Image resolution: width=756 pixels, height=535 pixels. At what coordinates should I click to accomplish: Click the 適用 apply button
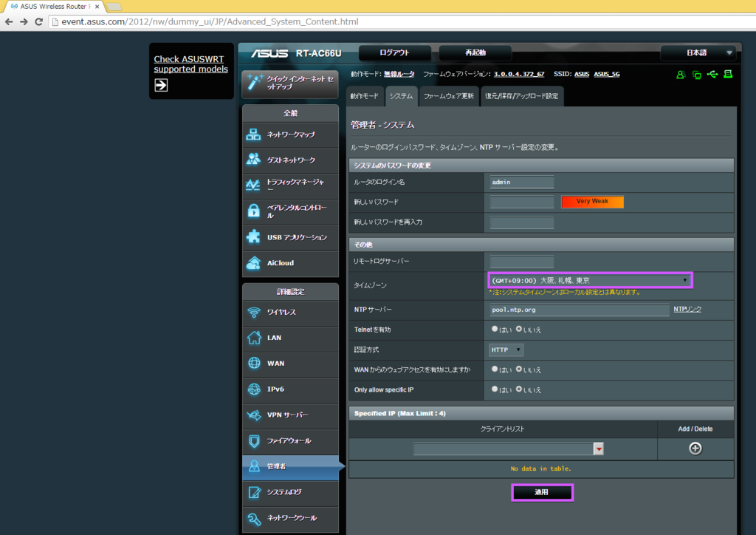542,492
